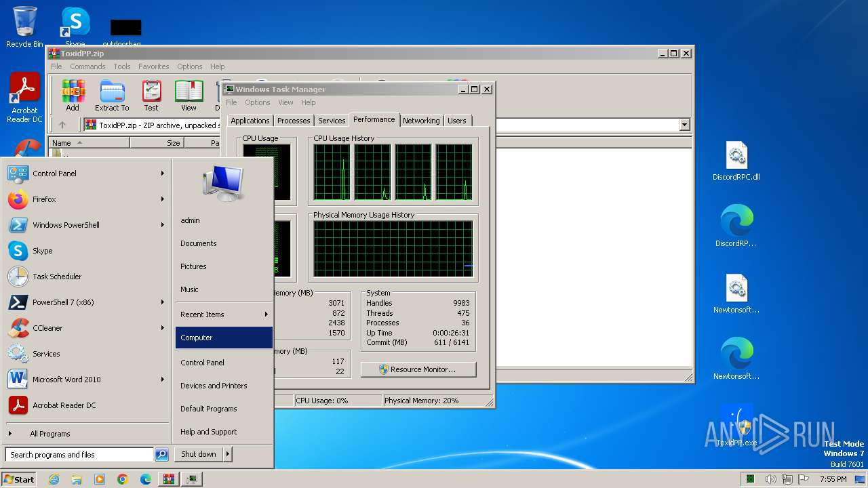Open Windows Explorer from taskbar
868x488 pixels.
(x=77, y=479)
